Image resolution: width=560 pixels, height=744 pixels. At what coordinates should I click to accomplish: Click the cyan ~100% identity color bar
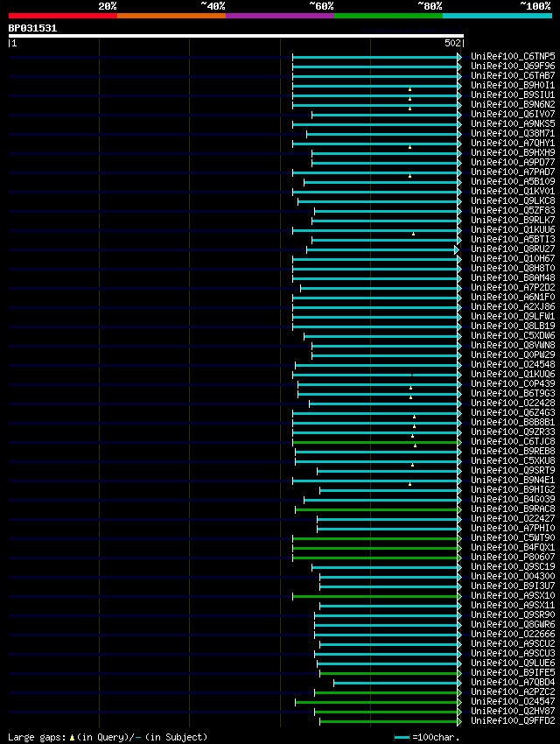497,16
